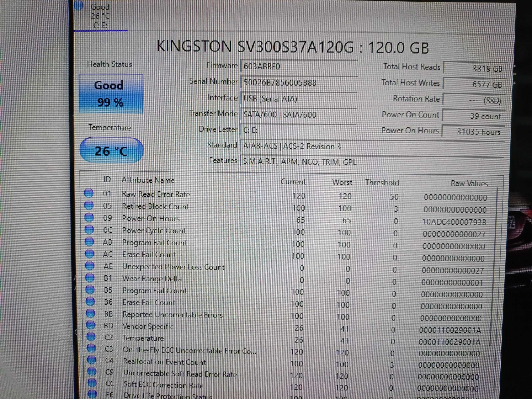532x399 pixels.
Task: Select the C: E: disk tab at top
Action: click(x=100, y=16)
